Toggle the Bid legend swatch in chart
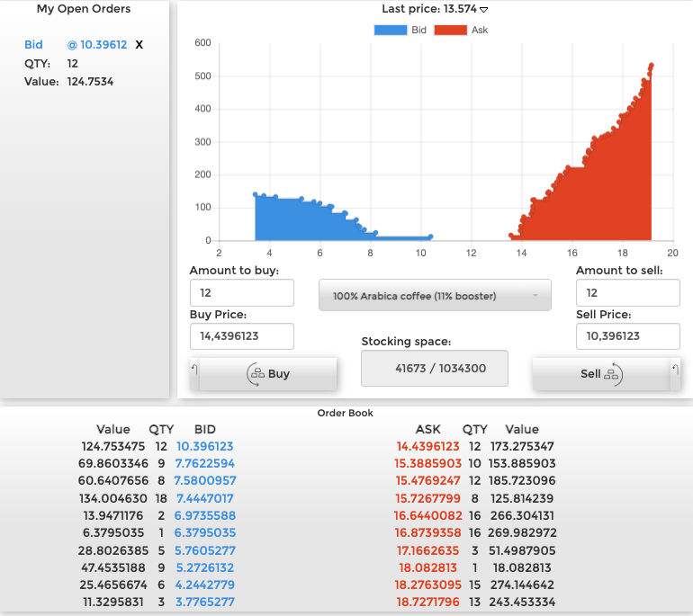The width and height of the screenshot is (693, 616). pos(391,30)
